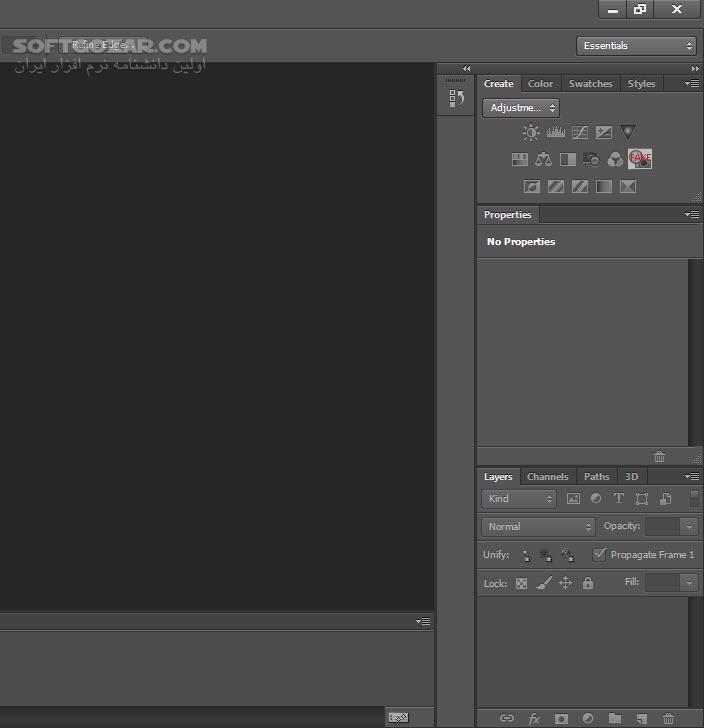Add a Curves adjustment layer
This screenshot has width=704, height=728.
[x=580, y=133]
